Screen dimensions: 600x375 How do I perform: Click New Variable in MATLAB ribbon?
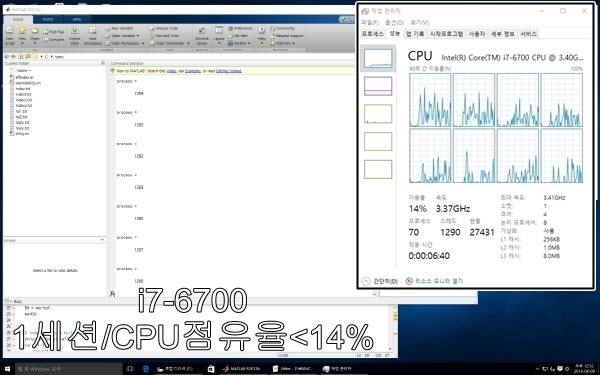(x=119, y=28)
